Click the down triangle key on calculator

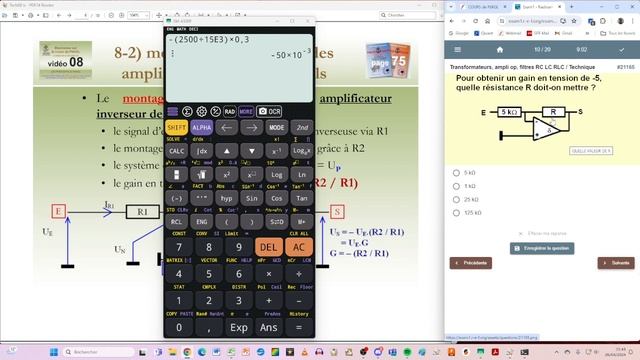tap(251, 151)
